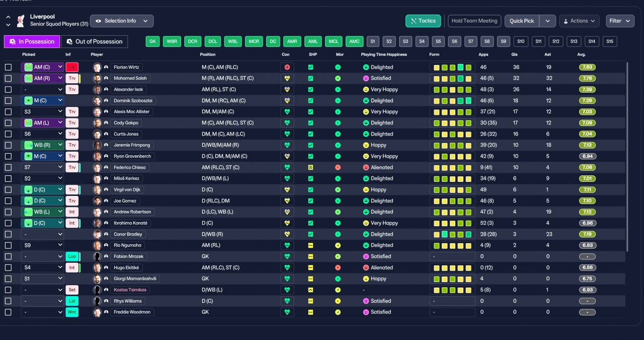This screenshot has height=340, width=644.
Task: Click the Quick Pick button
Action: coord(522,21)
